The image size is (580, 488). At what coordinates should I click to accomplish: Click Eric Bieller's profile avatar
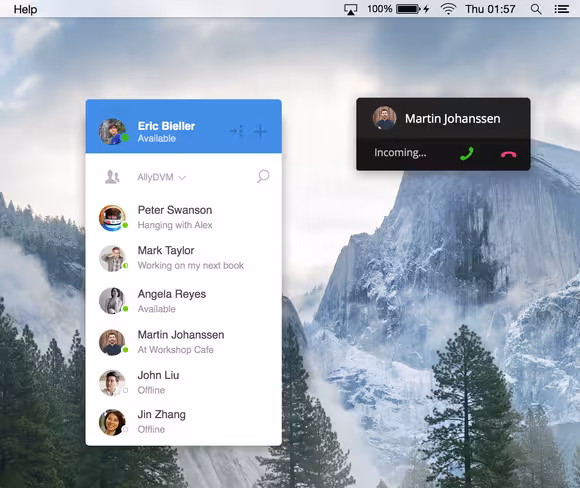click(112, 131)
